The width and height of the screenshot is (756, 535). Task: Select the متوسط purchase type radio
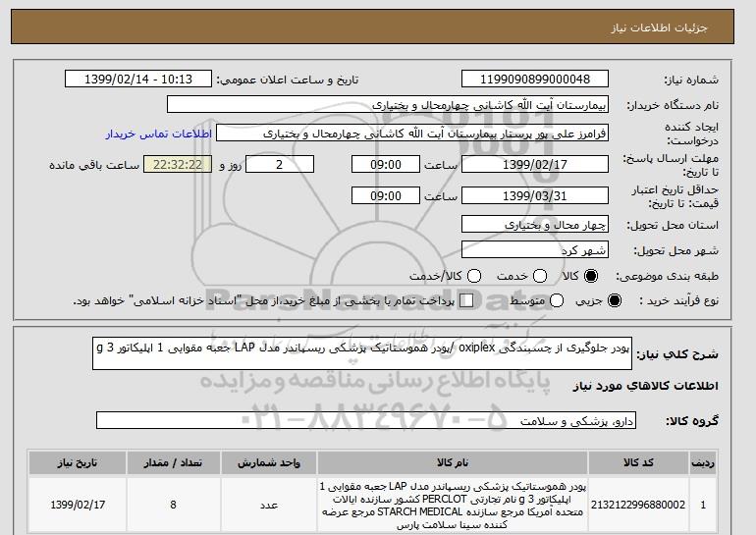557,300
